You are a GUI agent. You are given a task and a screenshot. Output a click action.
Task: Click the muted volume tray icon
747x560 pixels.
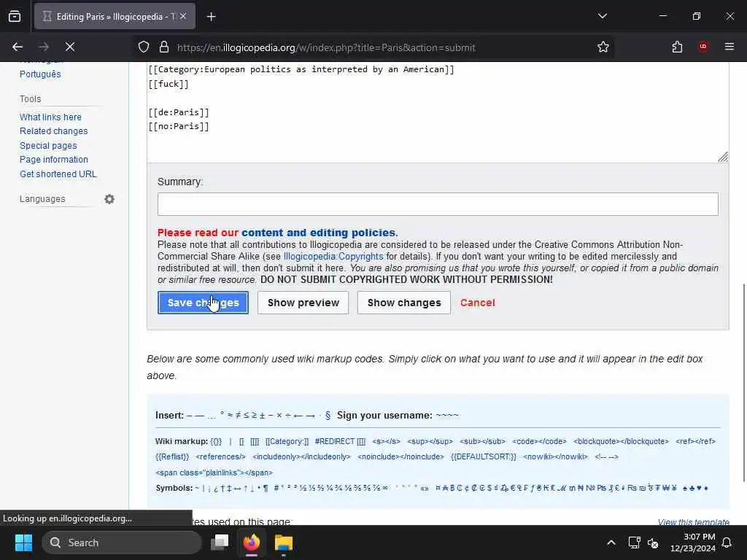653,542
